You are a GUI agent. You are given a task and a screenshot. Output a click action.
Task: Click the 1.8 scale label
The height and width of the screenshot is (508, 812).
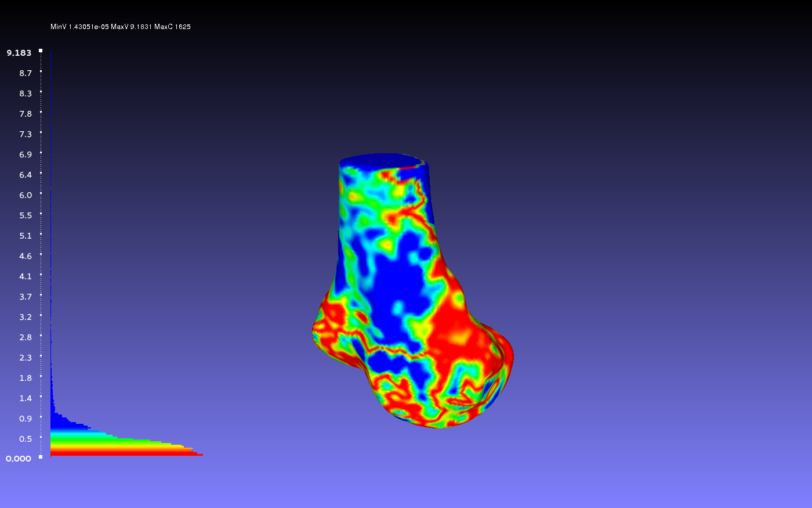[26, 378]
